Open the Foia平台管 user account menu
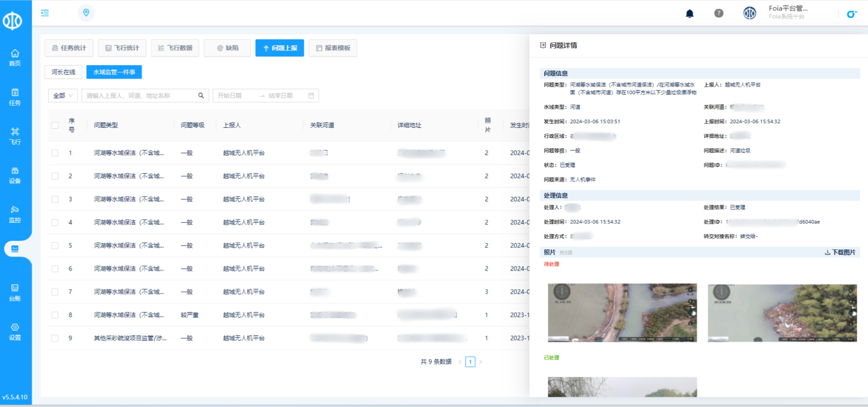 tap(787, 12)
